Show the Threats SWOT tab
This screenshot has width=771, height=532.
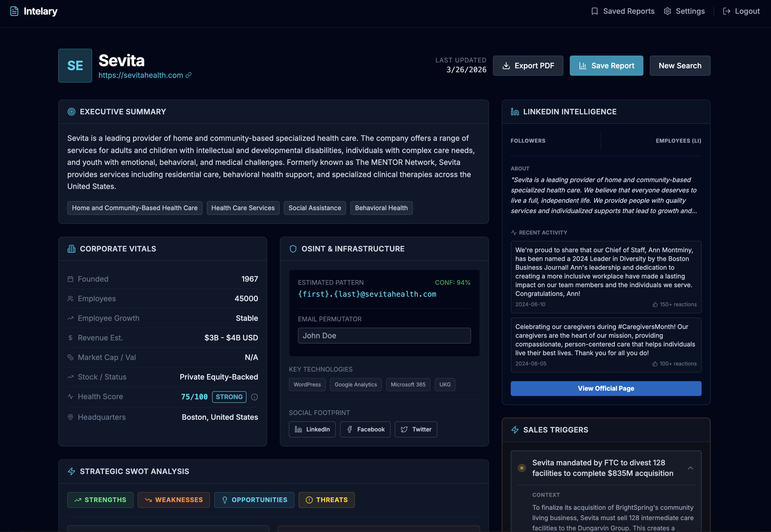(326, 500)
